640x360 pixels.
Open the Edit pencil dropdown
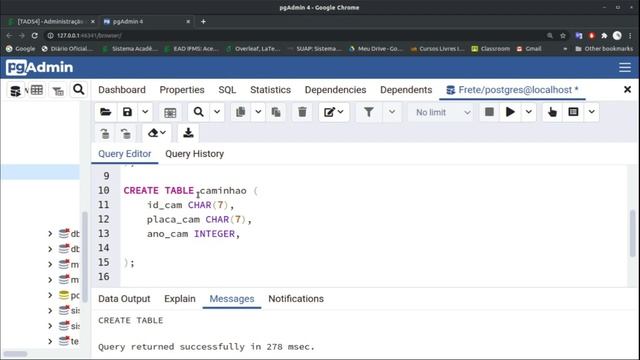(334, 112)
